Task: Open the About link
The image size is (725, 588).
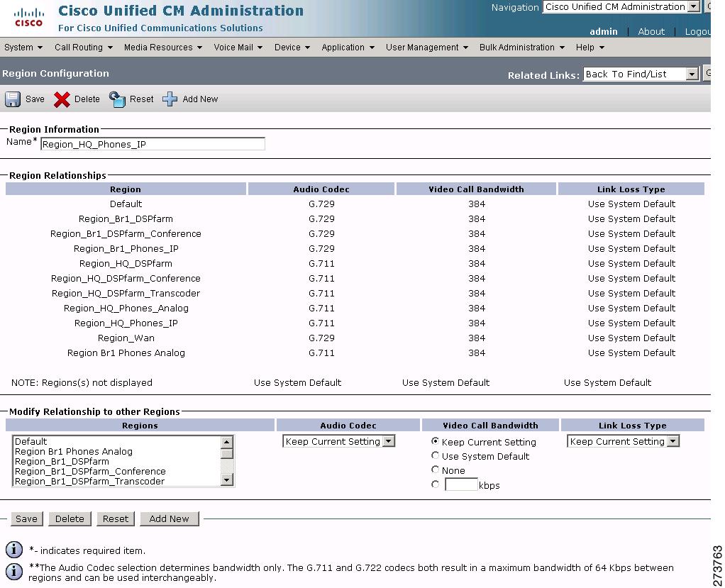Action: pos(651,31)
